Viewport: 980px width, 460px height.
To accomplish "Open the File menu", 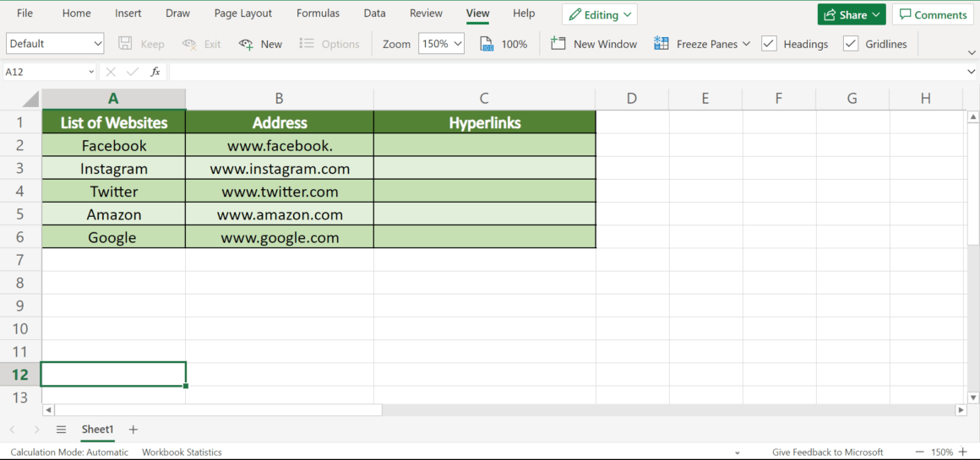I will click(25, 14).
